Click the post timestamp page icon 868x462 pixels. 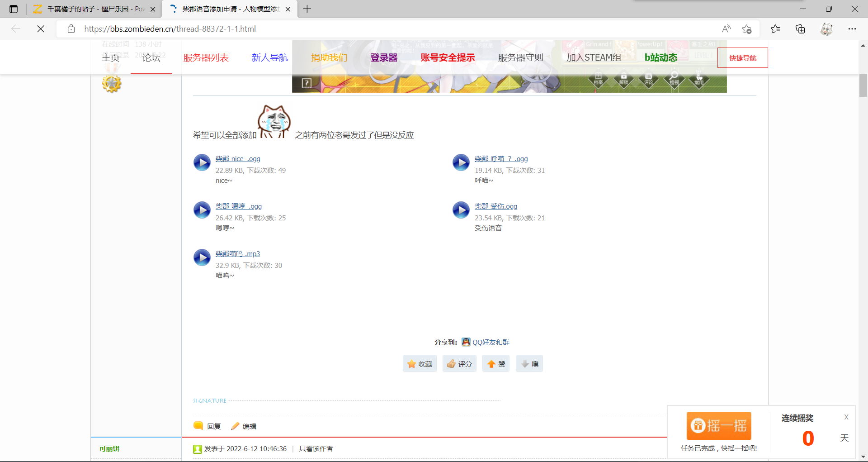(197, 449)
